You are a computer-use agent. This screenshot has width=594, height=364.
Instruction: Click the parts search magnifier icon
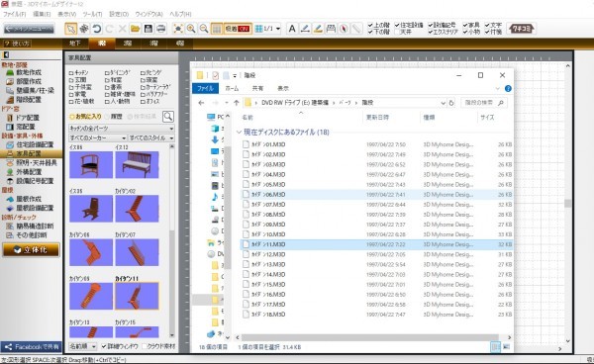pos(168,116)
